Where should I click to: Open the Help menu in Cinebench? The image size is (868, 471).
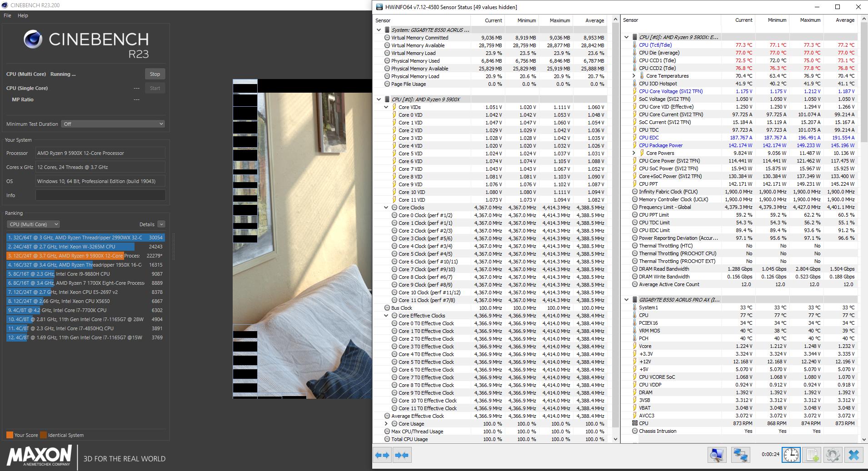[x=23, y=15]
